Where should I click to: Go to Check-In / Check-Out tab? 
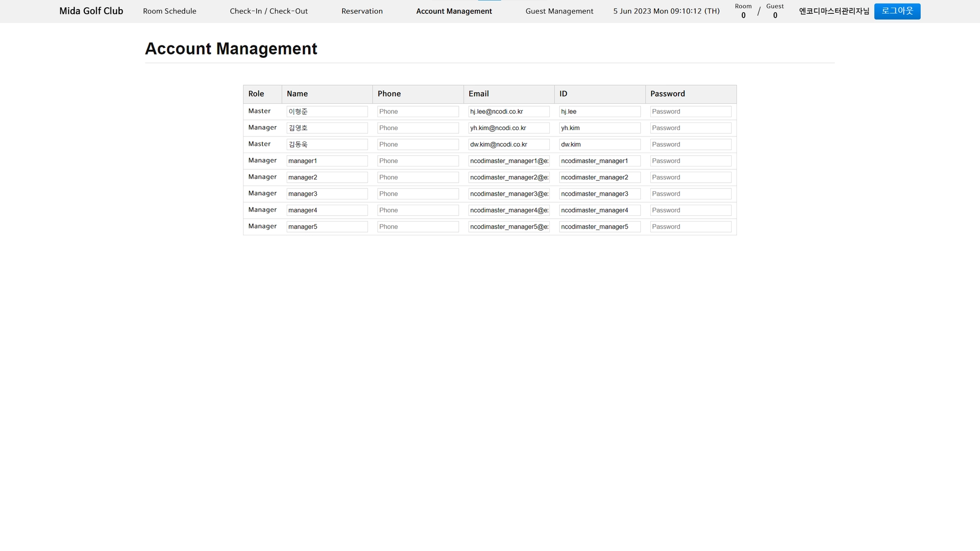tap(268, 11)
